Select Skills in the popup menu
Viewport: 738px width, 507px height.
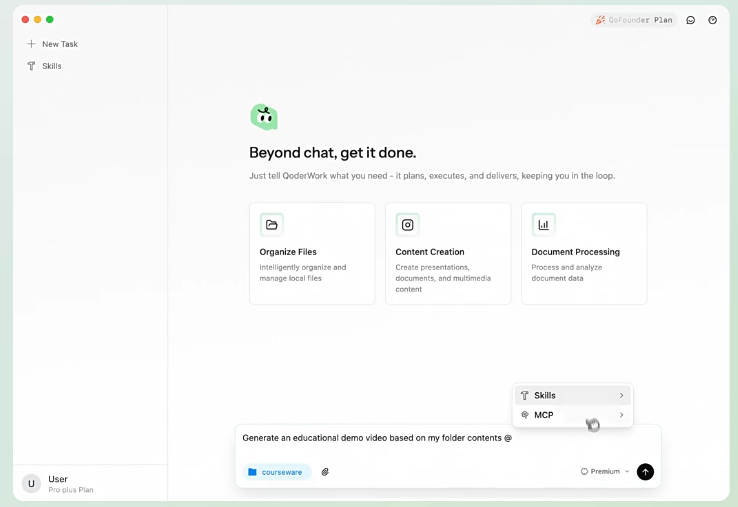(x=573, y=395)
